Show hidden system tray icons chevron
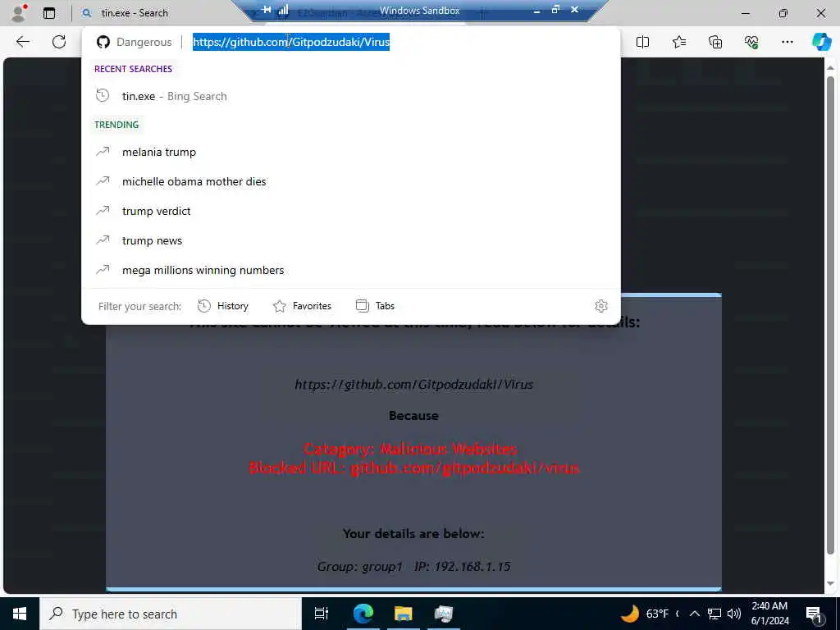 click(x=694, y=614)
